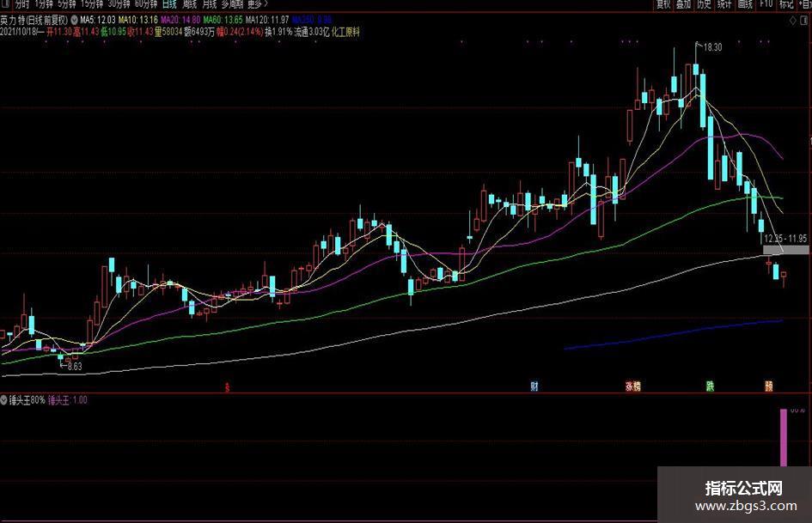Click the diamond icon at chart top-right
The width and height of the screenshot is (812, 523).
pos(793,21)
